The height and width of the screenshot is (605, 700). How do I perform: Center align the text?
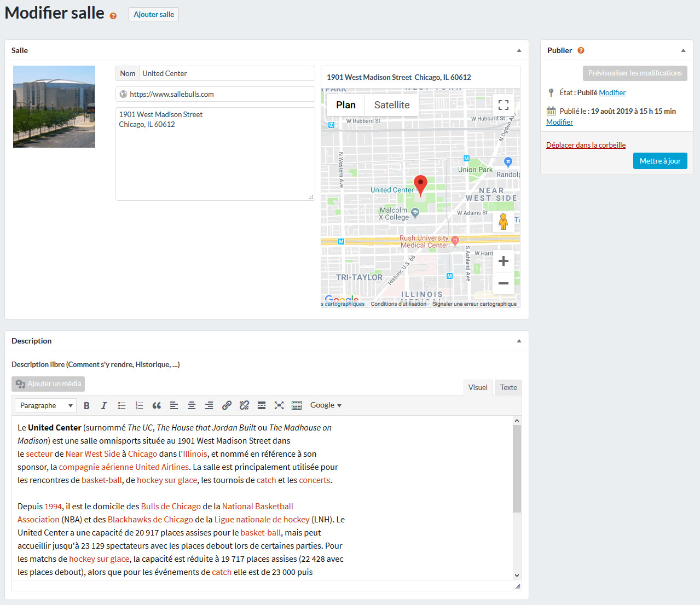[192, 405]
